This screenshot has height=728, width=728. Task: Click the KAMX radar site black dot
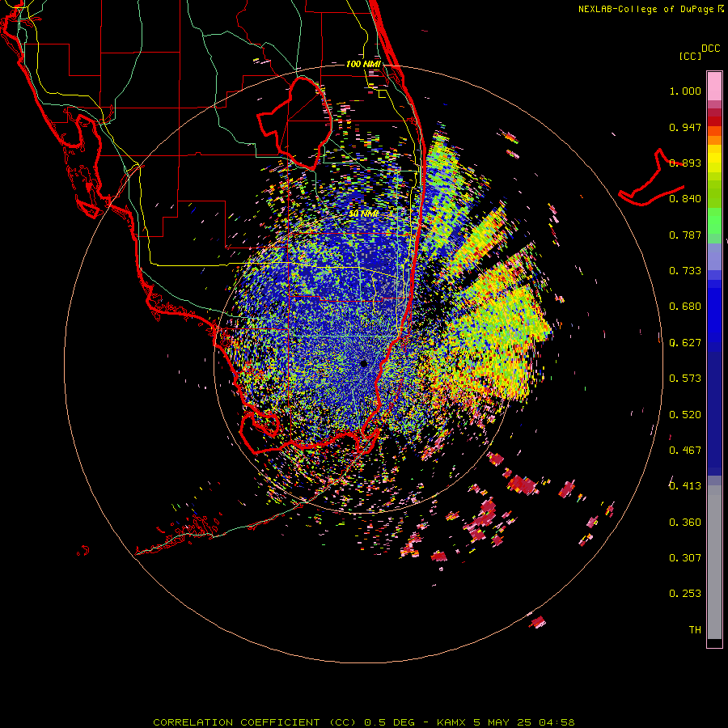pos(363,364)
